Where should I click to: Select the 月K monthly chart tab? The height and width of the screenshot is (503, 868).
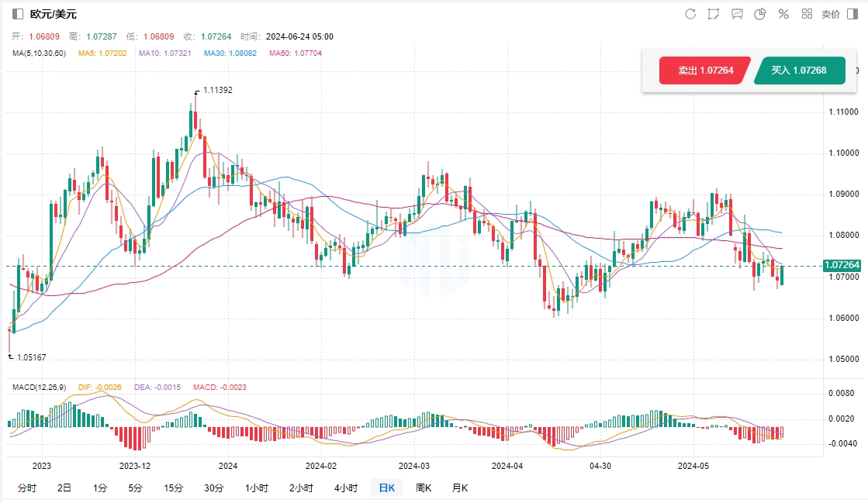click(x=460, y=487)
